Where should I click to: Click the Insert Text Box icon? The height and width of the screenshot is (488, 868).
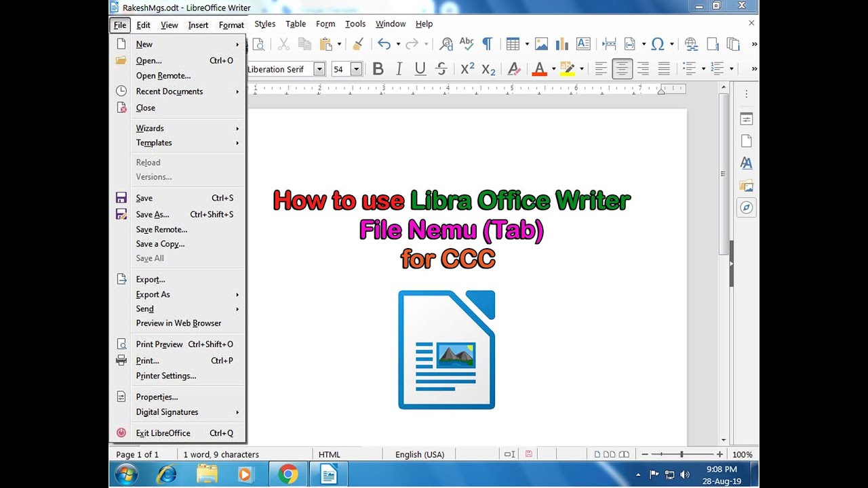(583, 44)
